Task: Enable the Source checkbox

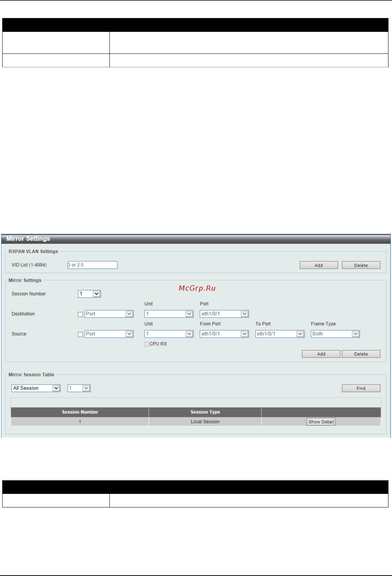Action: [80, 334]
